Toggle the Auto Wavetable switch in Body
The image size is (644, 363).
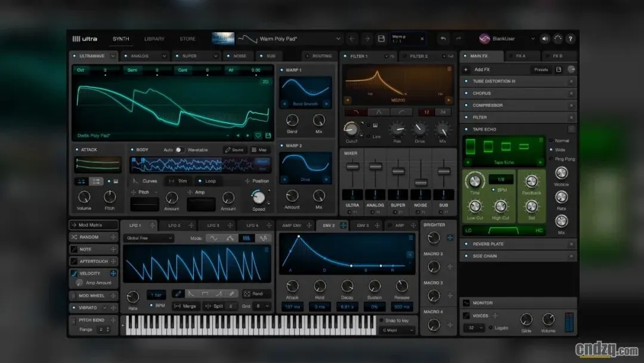(179, 150)
